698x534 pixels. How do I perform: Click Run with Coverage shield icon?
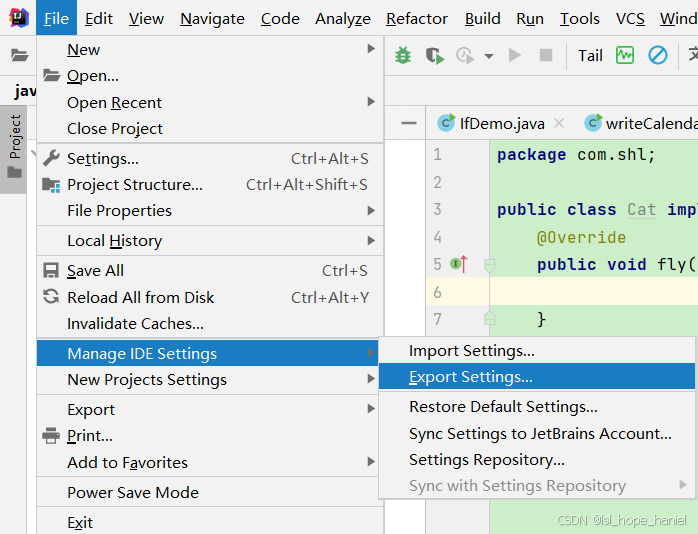point(434,56)
